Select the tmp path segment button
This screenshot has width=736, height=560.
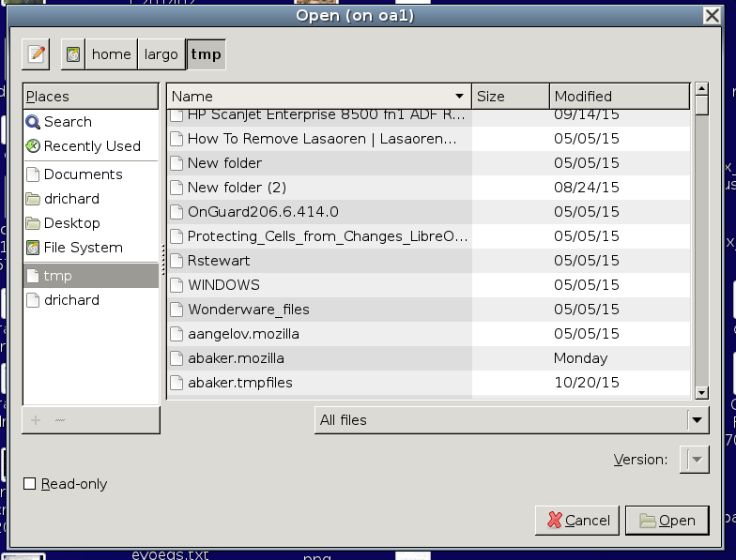click(x=207, y=54)
